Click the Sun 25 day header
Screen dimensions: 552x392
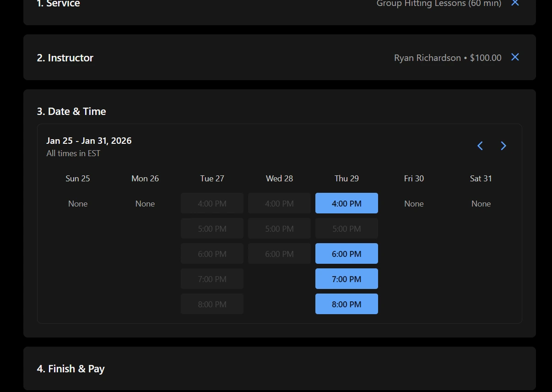[77, 179]
